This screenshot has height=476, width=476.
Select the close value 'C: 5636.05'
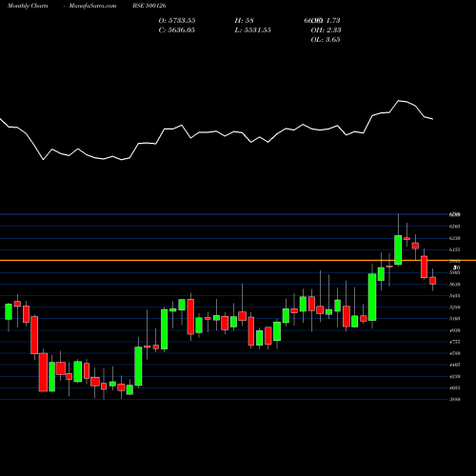click(x=177, y=30)
